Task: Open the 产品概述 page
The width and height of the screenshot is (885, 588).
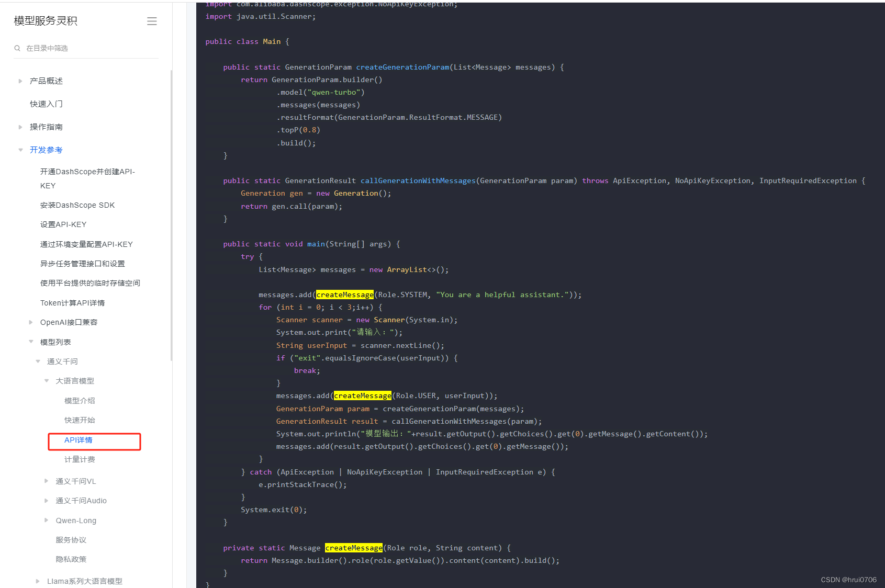Action: coord(46,81)
